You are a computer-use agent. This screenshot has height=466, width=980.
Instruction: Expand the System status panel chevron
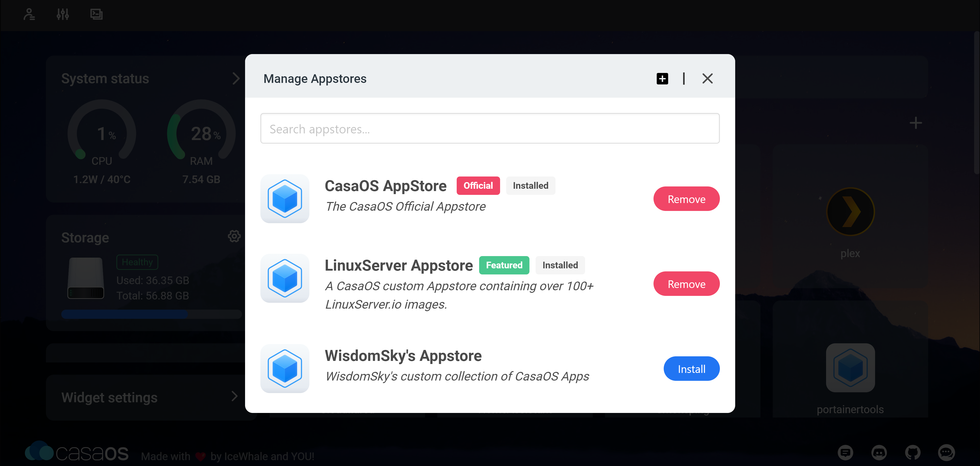(x=236, y=78)
